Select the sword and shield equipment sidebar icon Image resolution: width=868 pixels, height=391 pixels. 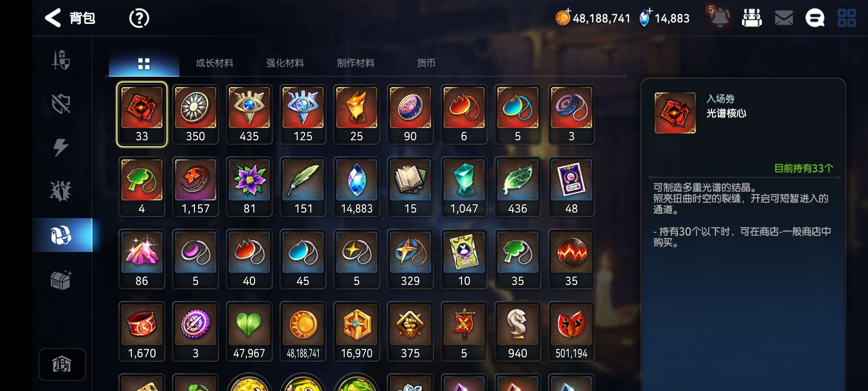coord(61,60)
